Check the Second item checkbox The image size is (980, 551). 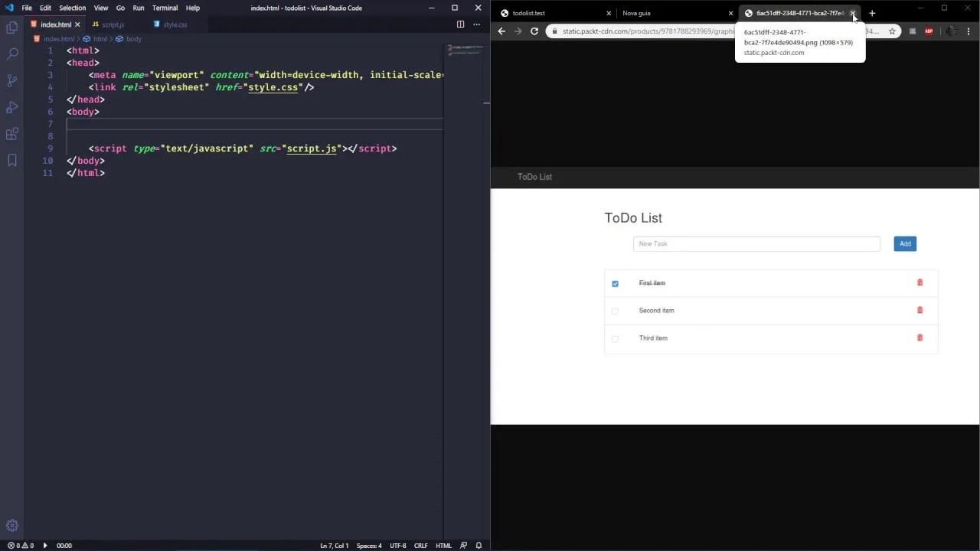(x=615, y=311)
